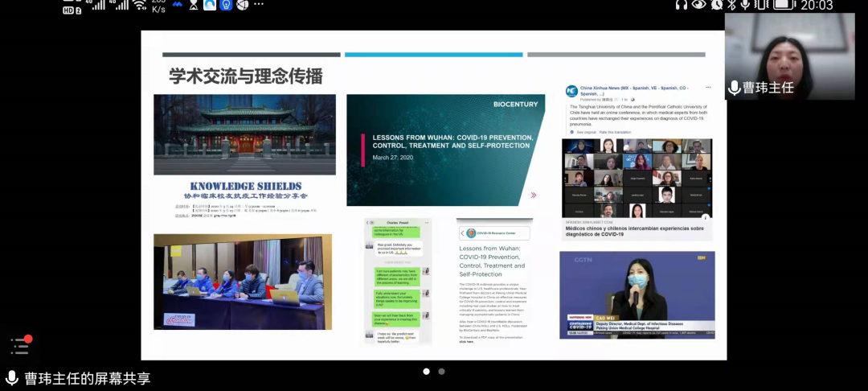Tap microphone icon on 曹玮主任 video thumbnail
The image size is (868, 391).
click(734, 88)
